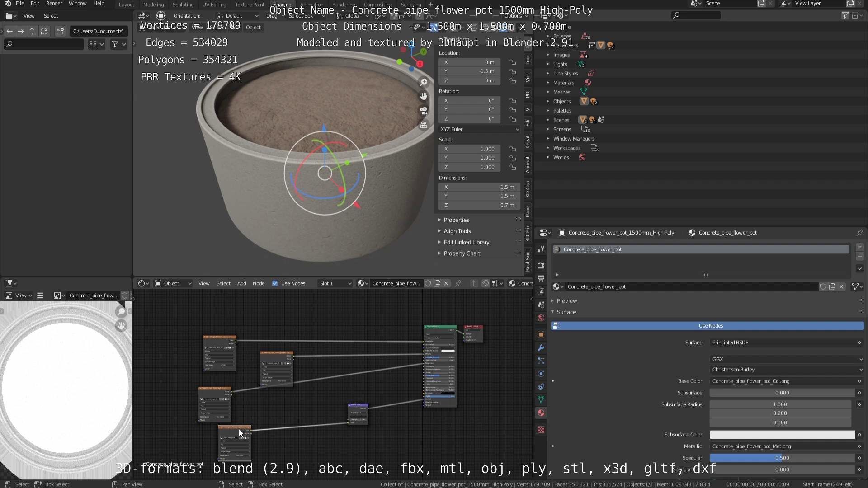Open the XYZ Euler rotation mode dropdown
Screen dimensions: 868x488
click(x=479, y=129)
